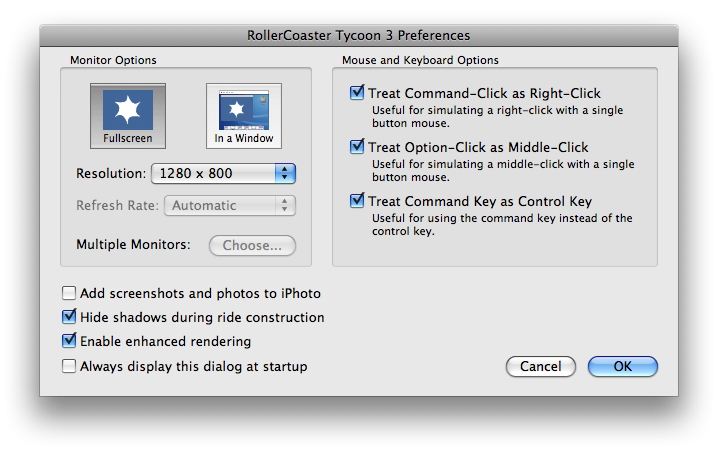The width and height of the screenshot is (718, 451).
Task: Disable Treat Command Key as Control Key
Action: point(357,201)
